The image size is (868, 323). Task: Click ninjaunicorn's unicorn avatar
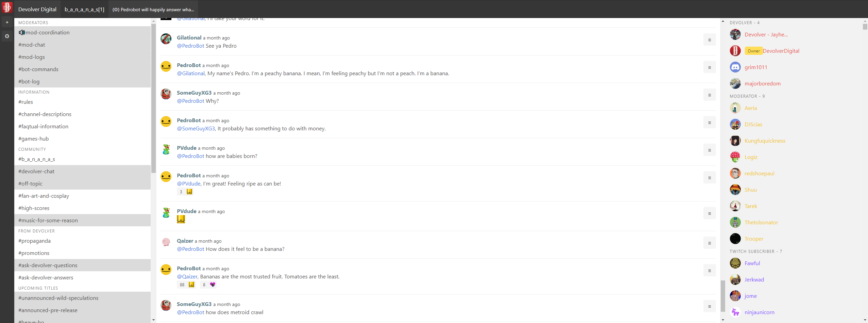click(x=735, y=312)
